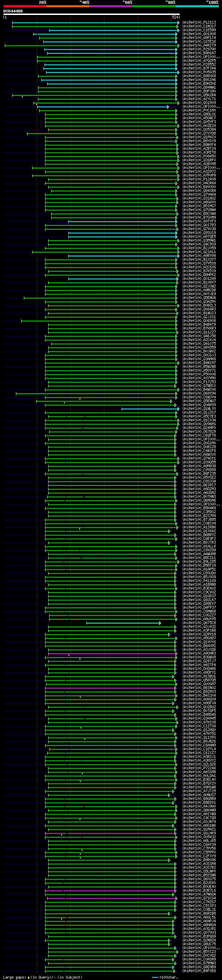Select label UniRef100_Q8DLU1
This screenshot has width=222, height=980.
coord(199,114)
